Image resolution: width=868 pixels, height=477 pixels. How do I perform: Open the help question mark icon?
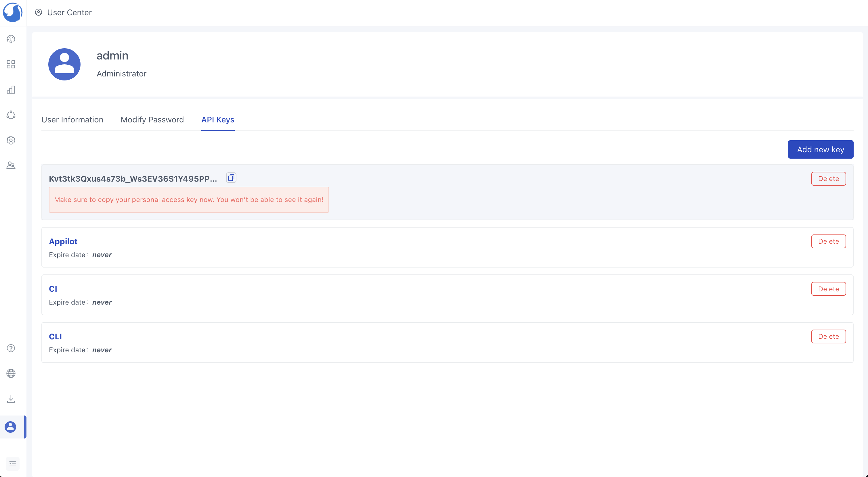pyautogui.click(x=11, y=348)
